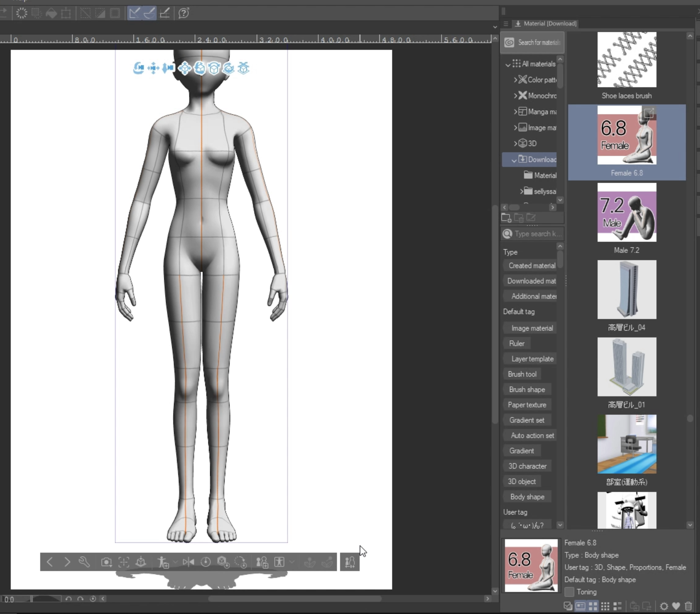The image size is (700, 614).
Task: Open the Clip Studio support help icon
Action: click(184, 13)
